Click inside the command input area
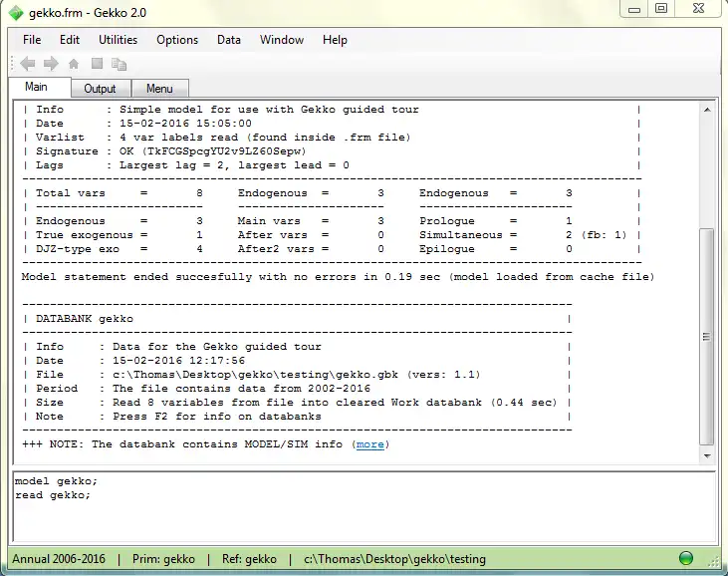The image size is (728, 576). click(x=364, y=507)
